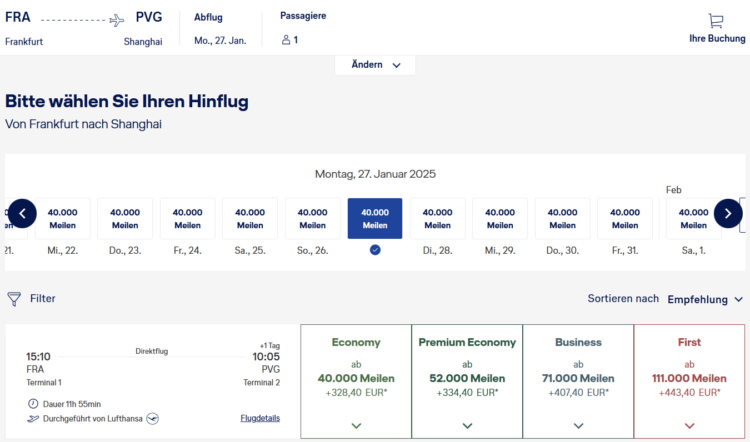The height and width of the screenshot is (442, 750).
Task: Expand Economy fare chevron
Action: (x=356, y=426)
